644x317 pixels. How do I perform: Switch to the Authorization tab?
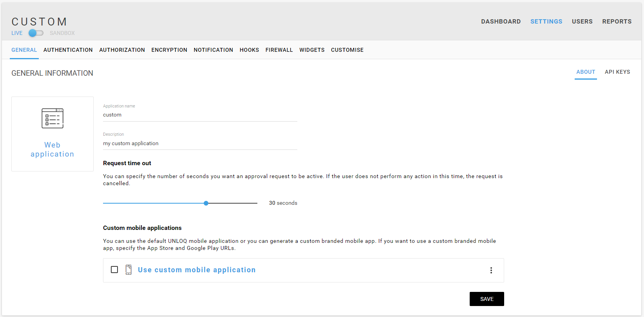tap(122, 50)
